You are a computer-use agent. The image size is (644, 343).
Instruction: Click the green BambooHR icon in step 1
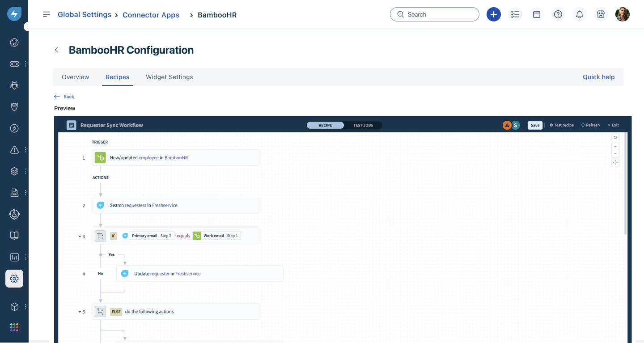[x=101, y=157]
